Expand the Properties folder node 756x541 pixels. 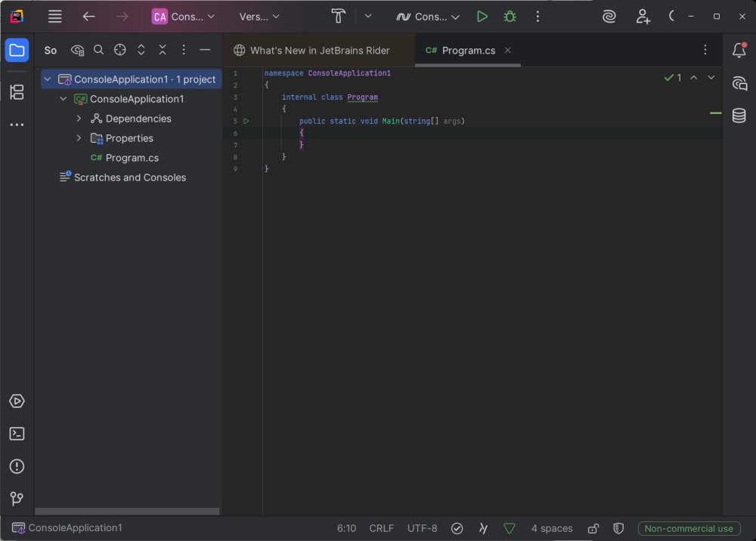tap(79, 138)
